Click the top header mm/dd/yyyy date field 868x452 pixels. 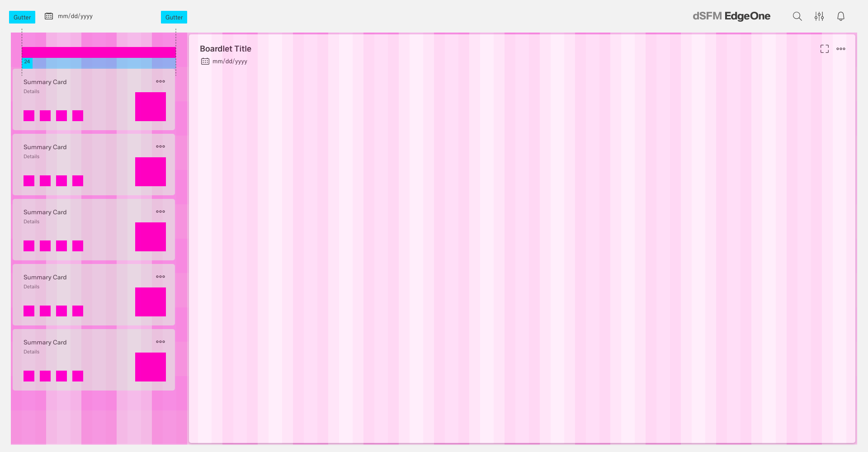click(75, 16)
